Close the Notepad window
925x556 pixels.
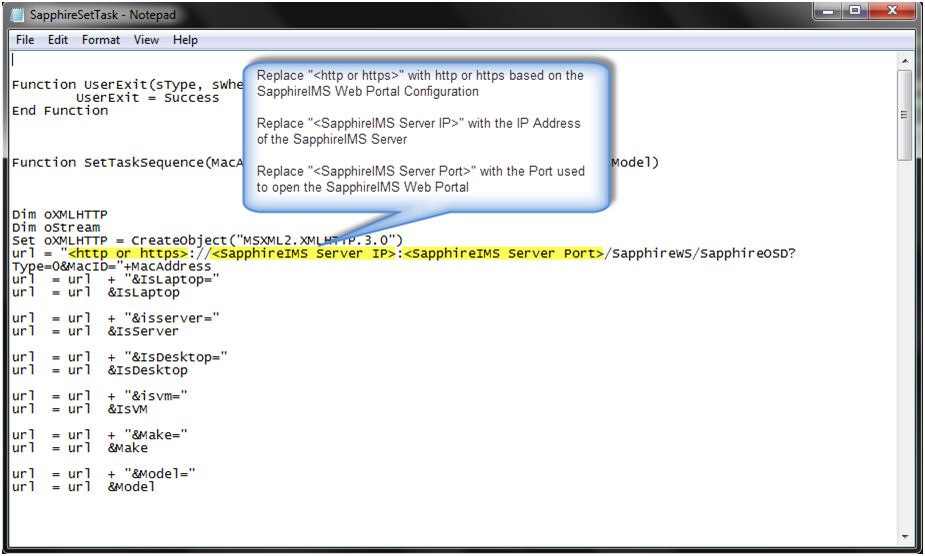[x=889, y=12]
